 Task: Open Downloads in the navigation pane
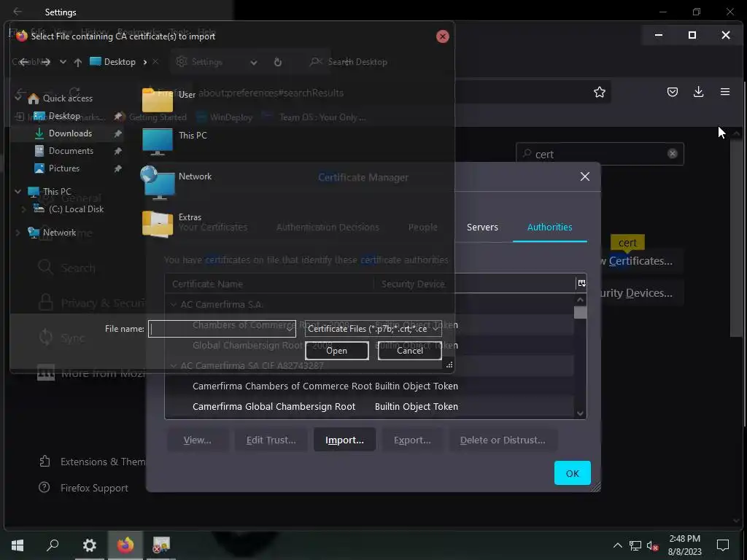[70, 133]
